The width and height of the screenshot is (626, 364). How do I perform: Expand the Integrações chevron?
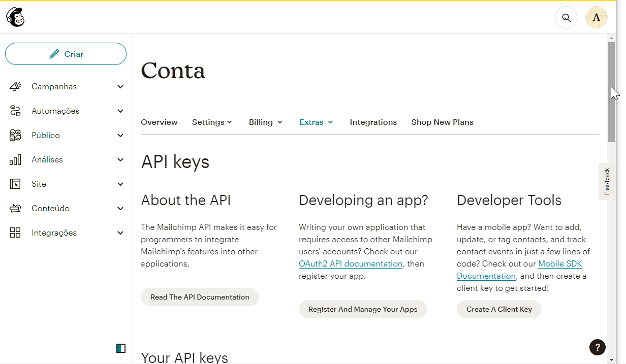tap(120, 233)
